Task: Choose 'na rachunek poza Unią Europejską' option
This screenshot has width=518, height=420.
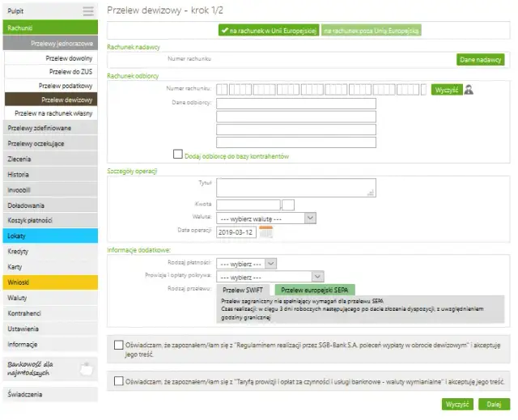Action: tap(372, 31)
